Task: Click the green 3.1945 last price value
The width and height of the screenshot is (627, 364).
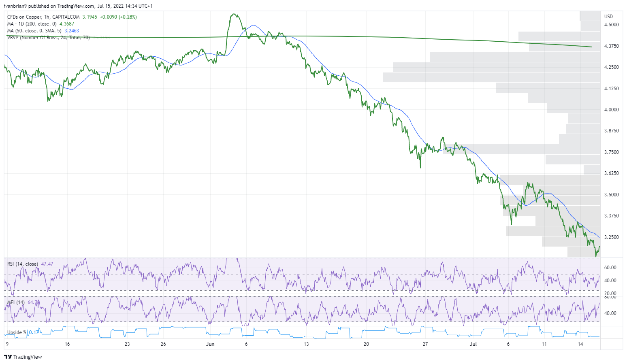Action: pos(90,17)
